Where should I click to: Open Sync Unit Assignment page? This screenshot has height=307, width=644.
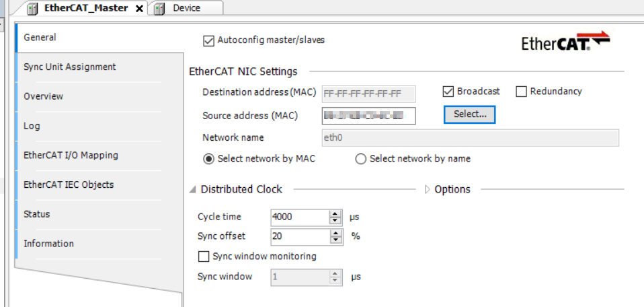[99, 67]
